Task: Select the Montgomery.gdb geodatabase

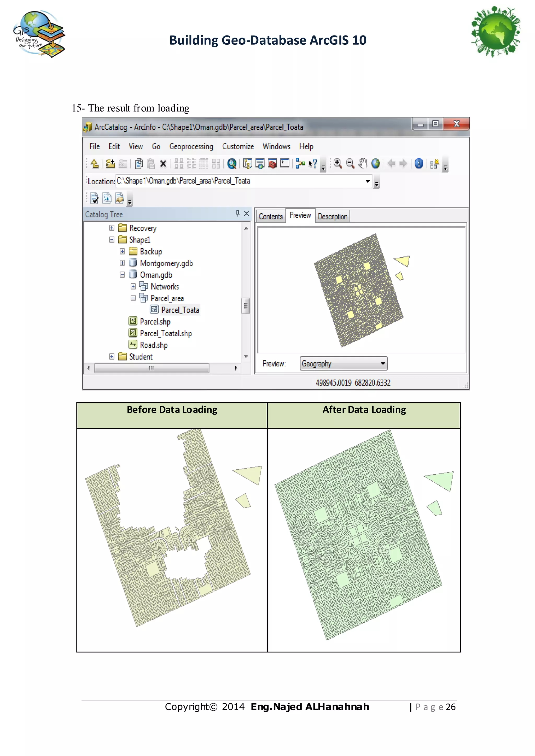Action: [166, 263]
